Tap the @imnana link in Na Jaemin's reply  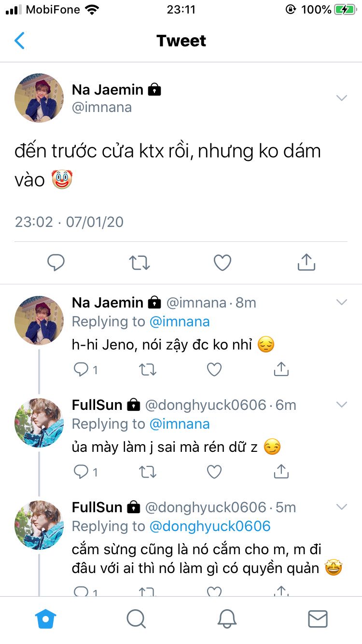180,322
